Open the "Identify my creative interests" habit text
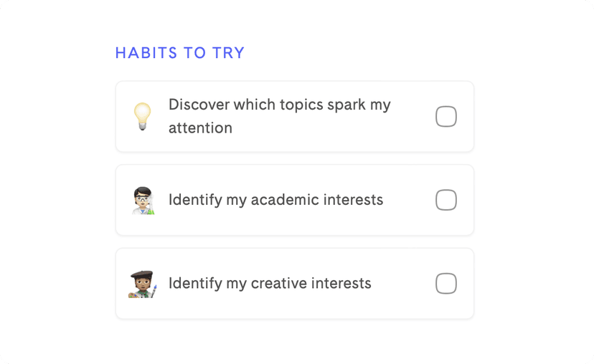The height and width of the screenshot is (364, 594). (270, 284)
